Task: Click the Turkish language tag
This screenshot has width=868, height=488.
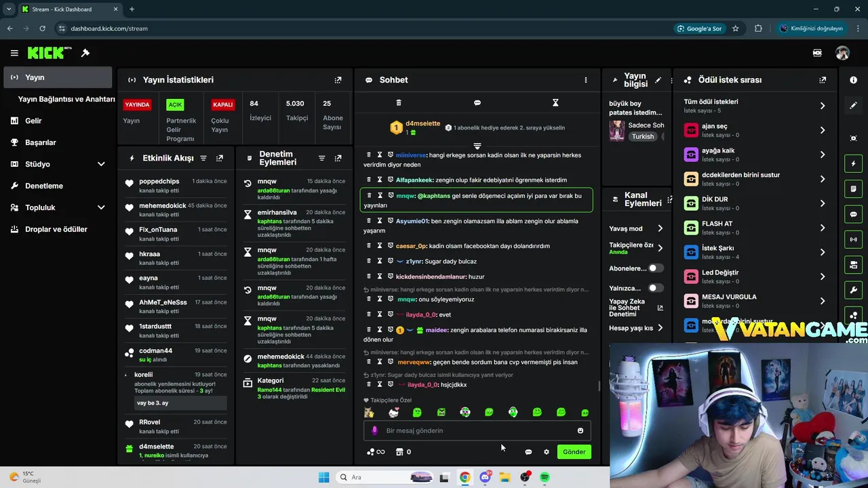Action: 643,136
